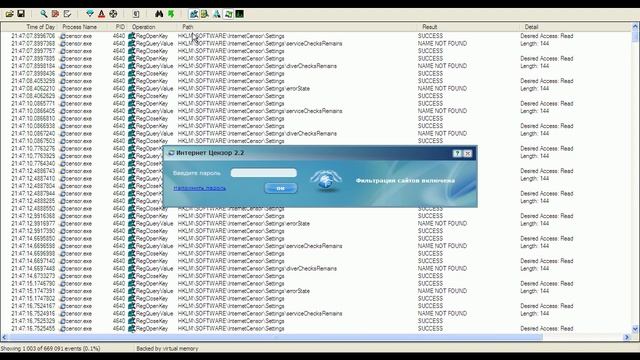Click the 'Showing 1 003 of 669 091 events' status text
The width and height of the screenshot is (640, 360).
[x=50, y=349]
